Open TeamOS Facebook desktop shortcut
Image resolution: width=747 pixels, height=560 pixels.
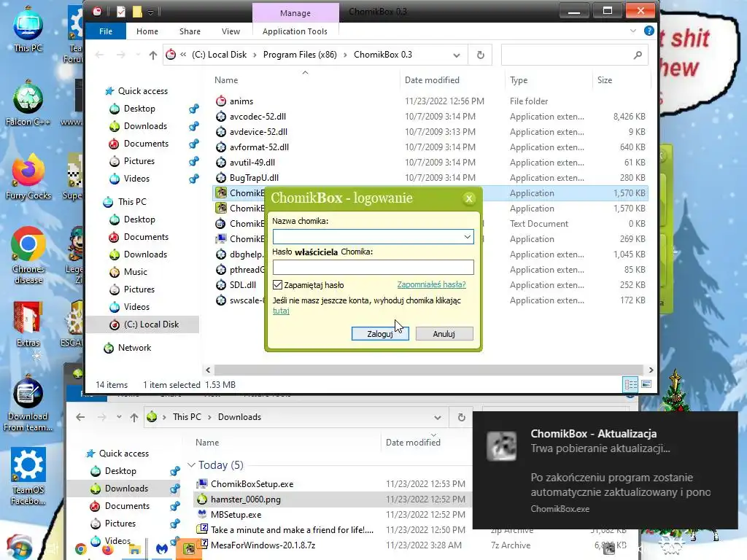click(28, 477)
